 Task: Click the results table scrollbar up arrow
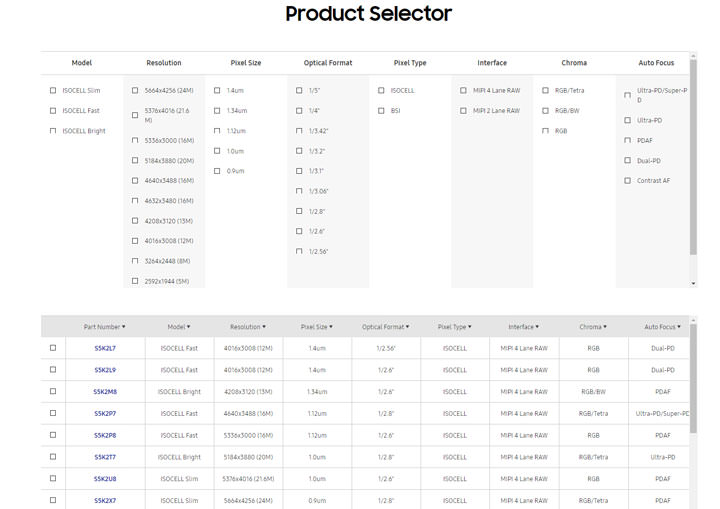pyautogui.click(x=694, y=321)
